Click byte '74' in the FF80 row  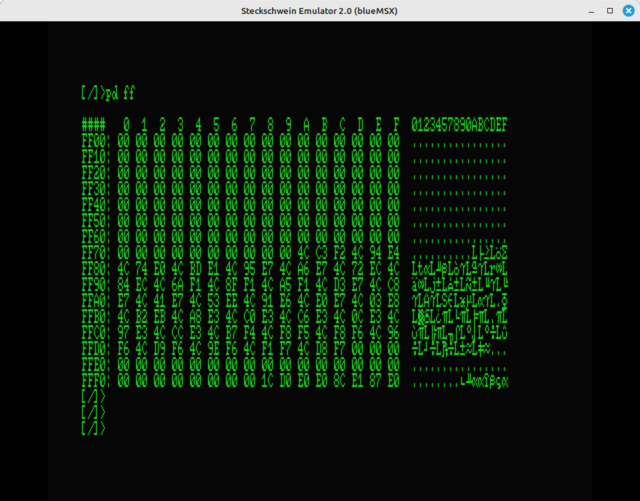point(141,269)
